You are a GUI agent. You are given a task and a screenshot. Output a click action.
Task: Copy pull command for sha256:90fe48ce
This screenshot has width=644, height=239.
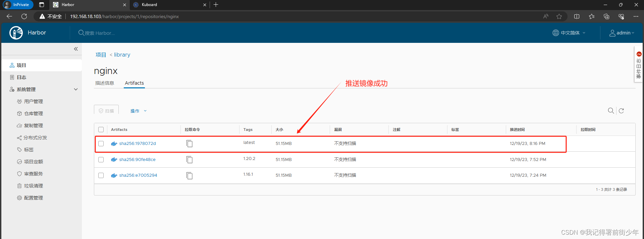tap(190, 160)
